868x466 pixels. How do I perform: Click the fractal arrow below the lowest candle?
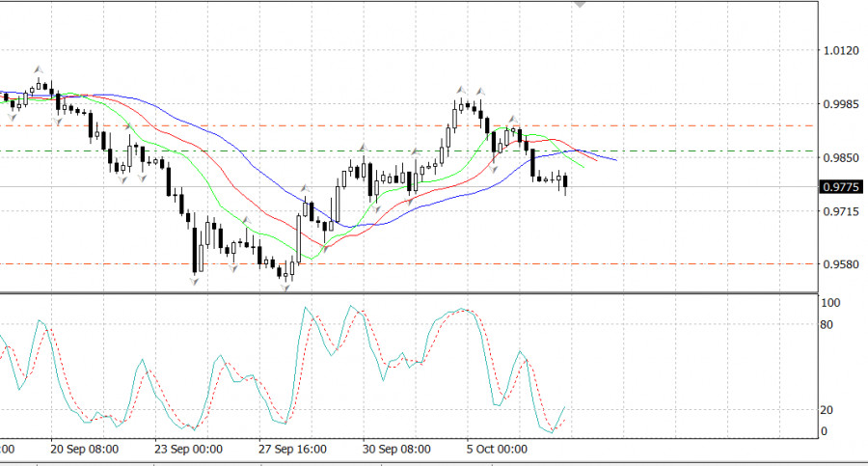[285, 287]
